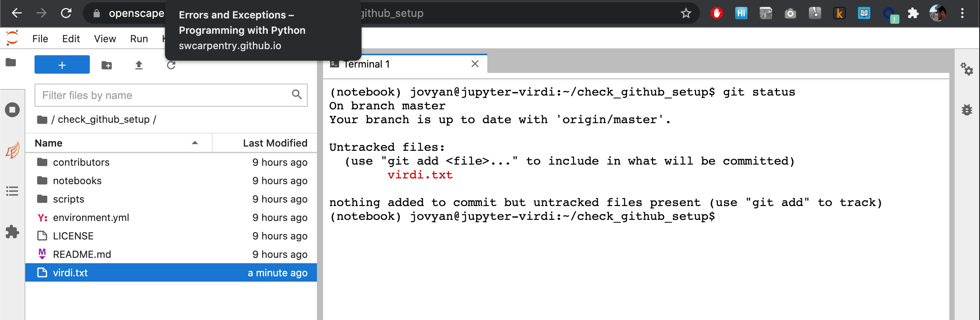Click the blue new launcher button

62,64
